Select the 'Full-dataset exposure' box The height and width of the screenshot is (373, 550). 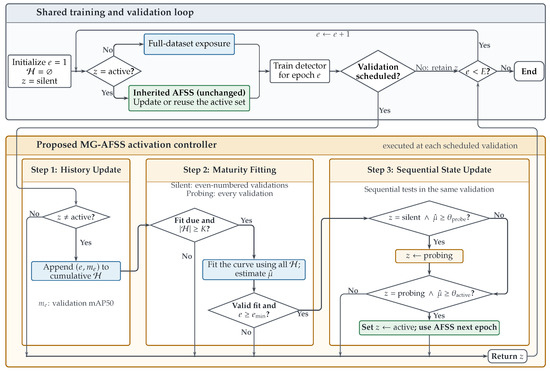pos(189,44)
